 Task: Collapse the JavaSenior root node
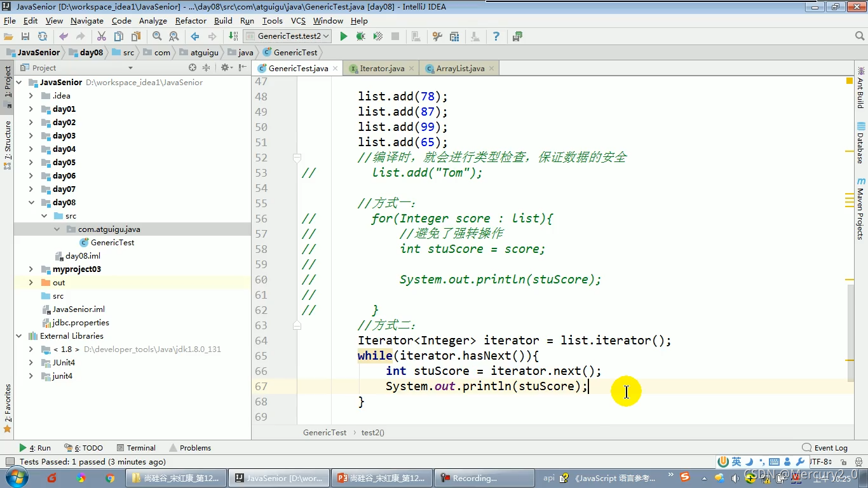point(18,82)
